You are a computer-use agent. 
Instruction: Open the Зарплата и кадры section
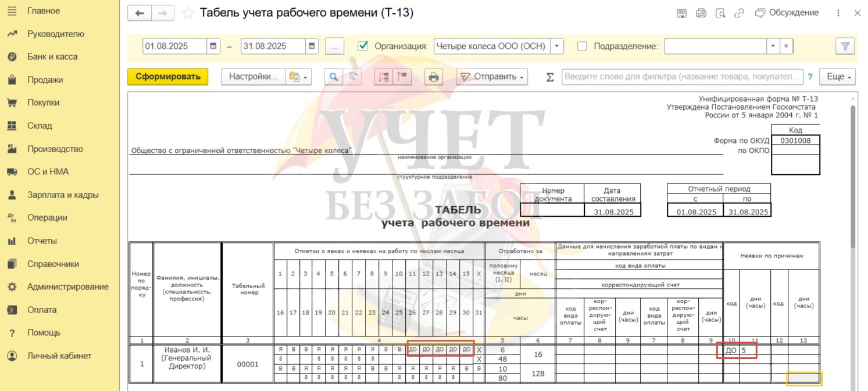[x=63, y=195]
